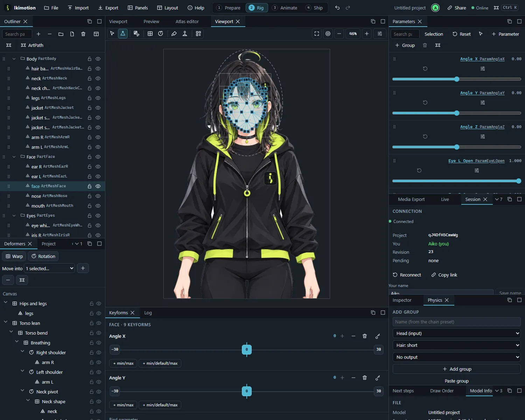525x420 pixels.
Task: Click the target recenter icon in viewport
Action: (x=328, y=34)
